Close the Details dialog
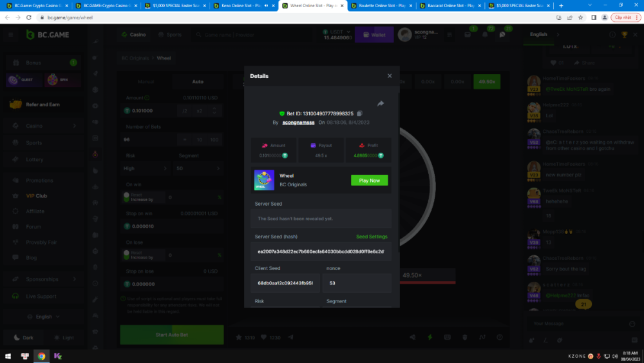644x363 pixels. (x=389, y=76)
